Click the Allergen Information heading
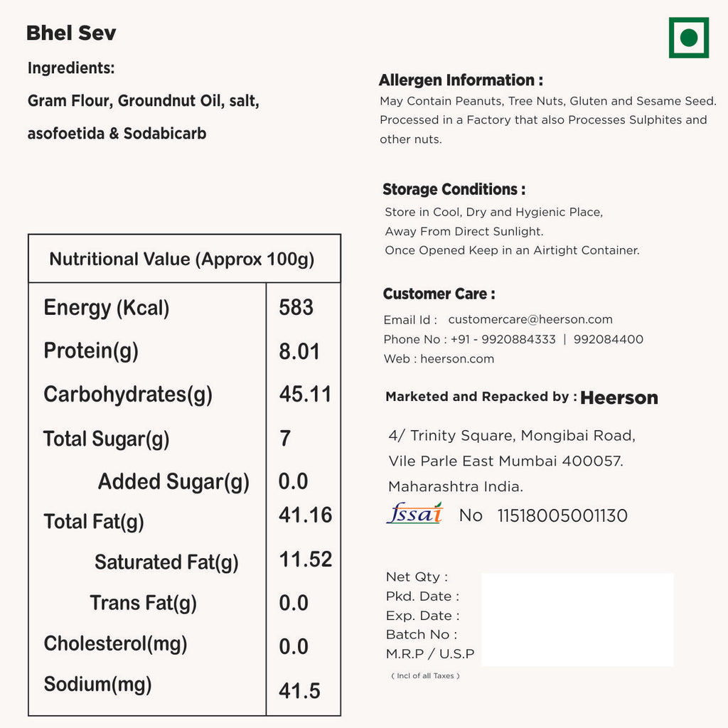 [461, 80]
